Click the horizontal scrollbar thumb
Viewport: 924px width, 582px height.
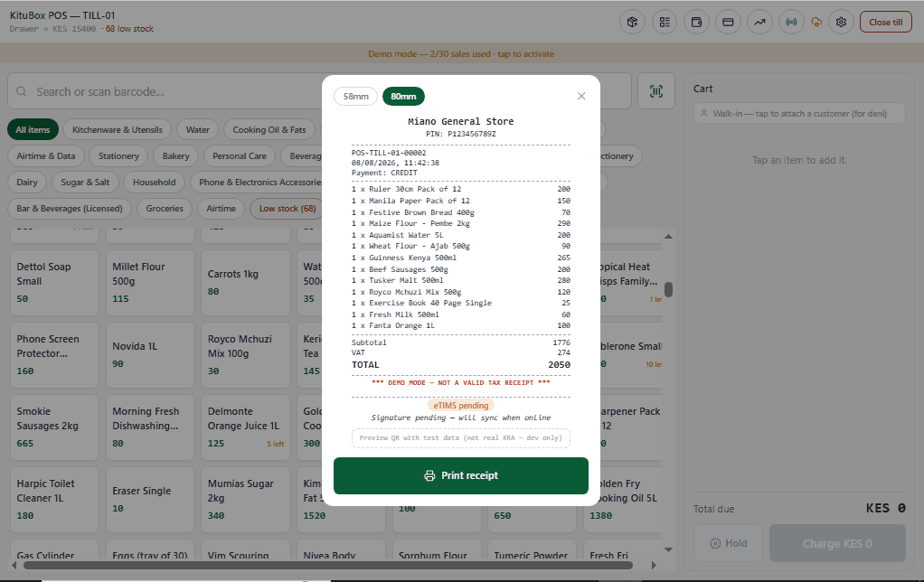[x=328, y=565]
